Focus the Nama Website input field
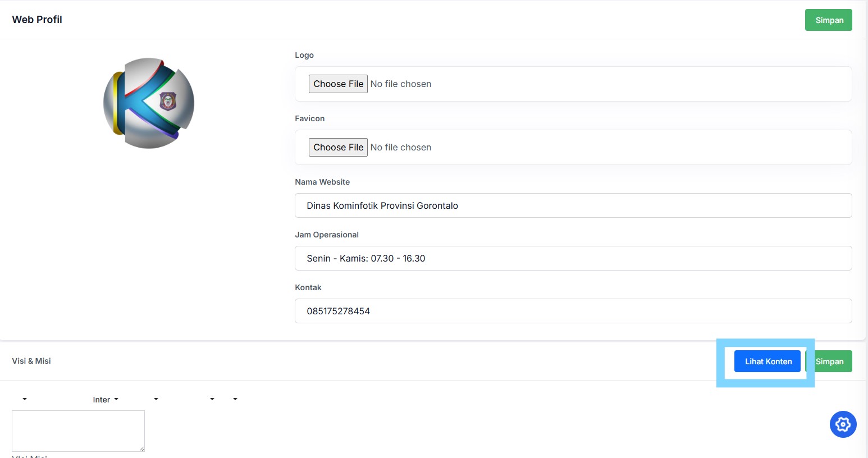The image size is (868, 458). [573, 205]
